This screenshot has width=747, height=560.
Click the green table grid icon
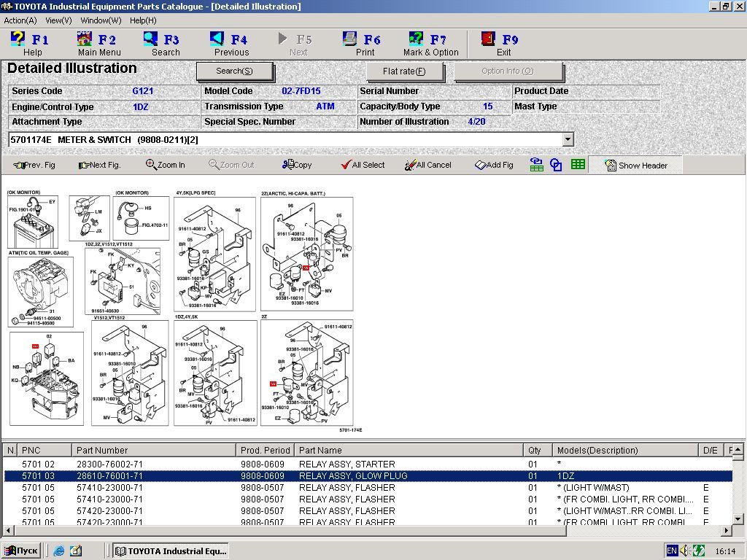pyautogui.click(x=578, y=165)
